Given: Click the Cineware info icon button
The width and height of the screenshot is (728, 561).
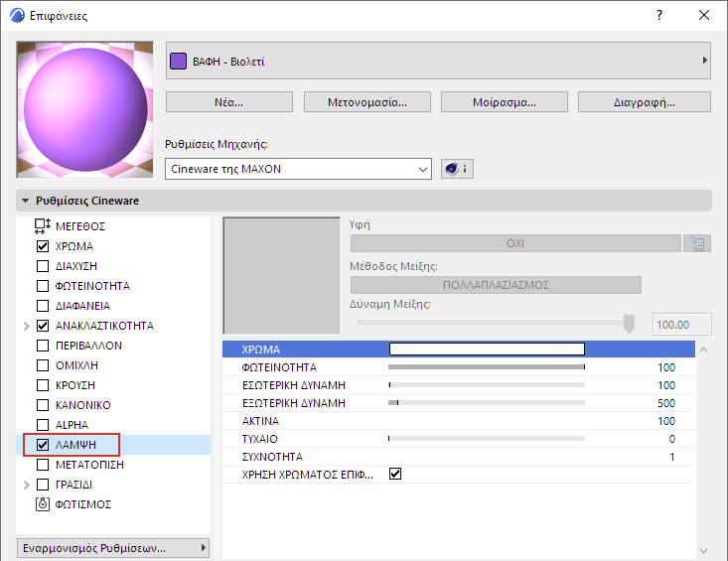Looking at the screenshot, I should (457, 169).
